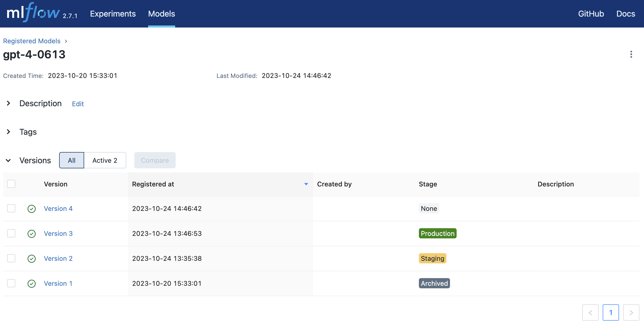Click the None stage badge

pos(429,209)
